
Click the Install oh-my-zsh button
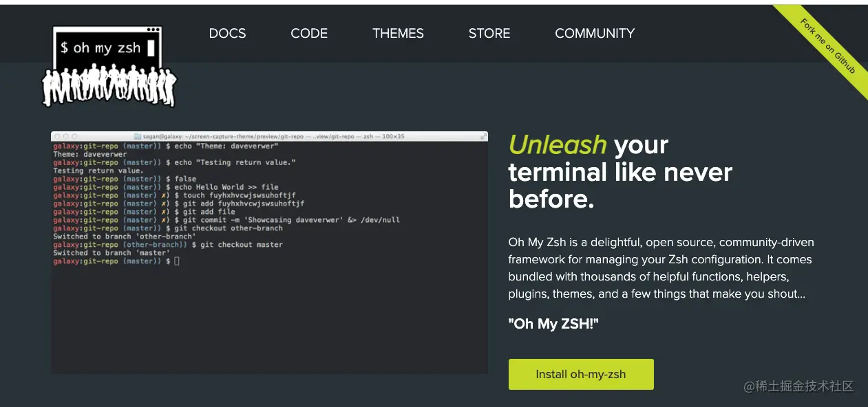[581, 375]
